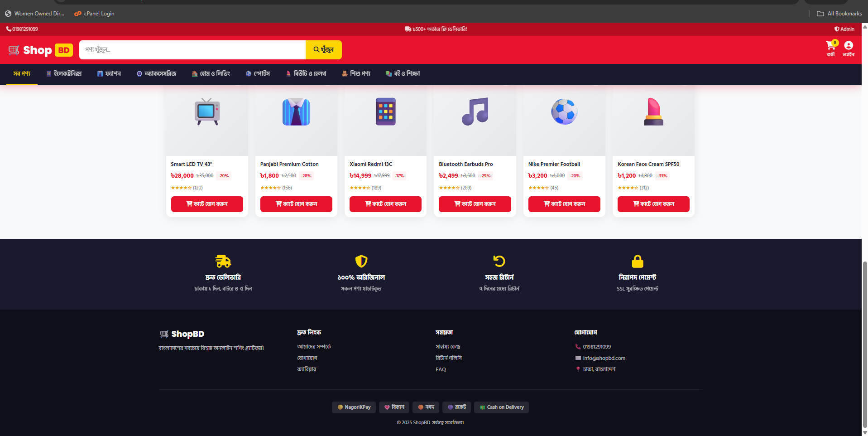
Task: Add Smart LED TV 43" to cart
Action: click(x=206, y=204)
